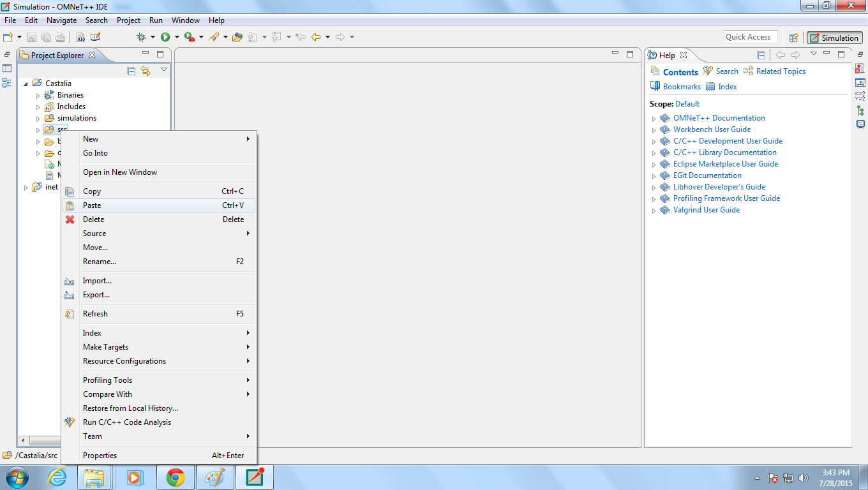Screen dimensions: 868x490
Task: Click the Open Type toolbar icon
Action: [237, 37]
